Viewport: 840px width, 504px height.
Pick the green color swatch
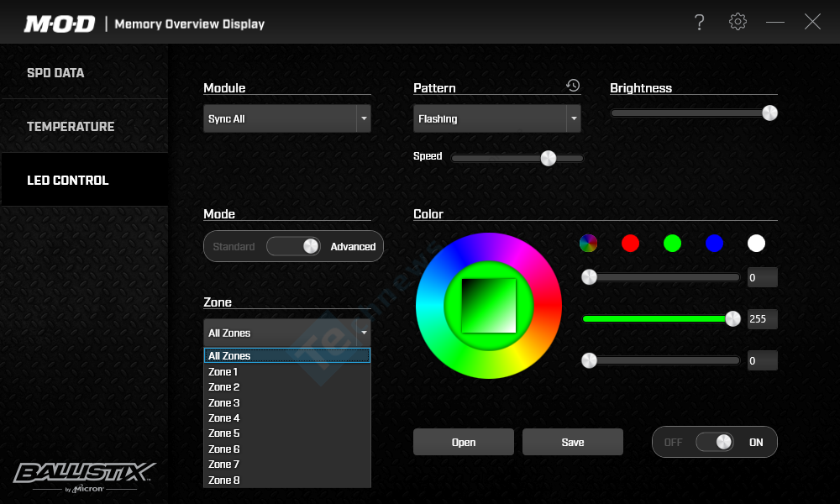(672, 243)
